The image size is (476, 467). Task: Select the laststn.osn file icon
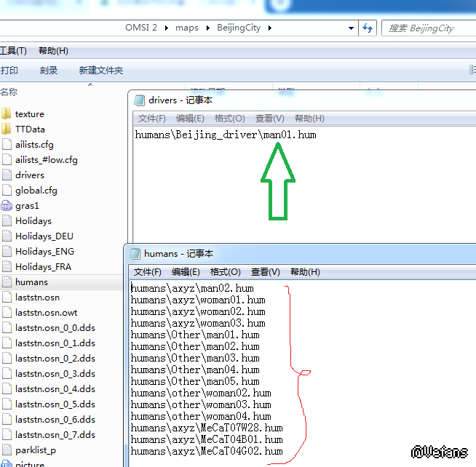[7, 298]
